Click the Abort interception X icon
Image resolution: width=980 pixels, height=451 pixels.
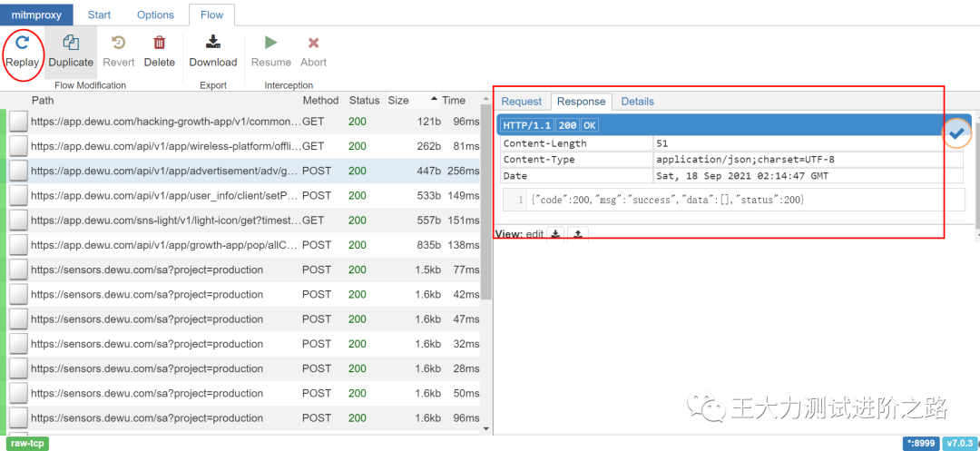click(x=314, y=43)
